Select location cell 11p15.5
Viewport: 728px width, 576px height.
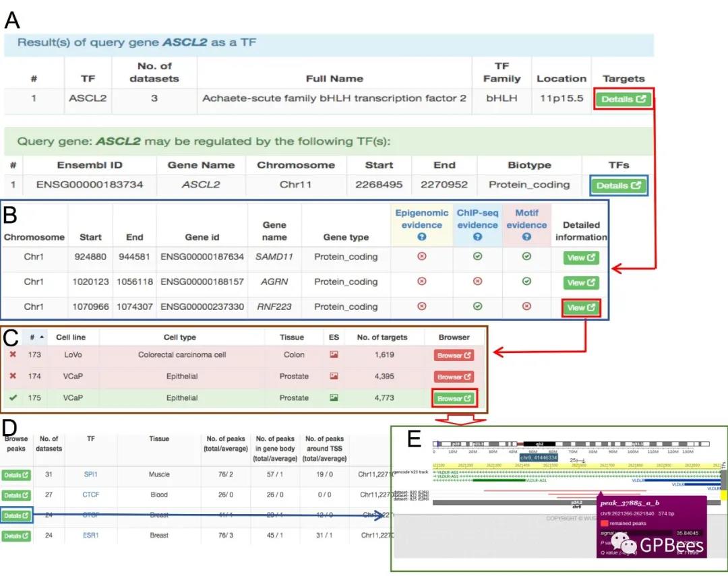pos(562,98)
